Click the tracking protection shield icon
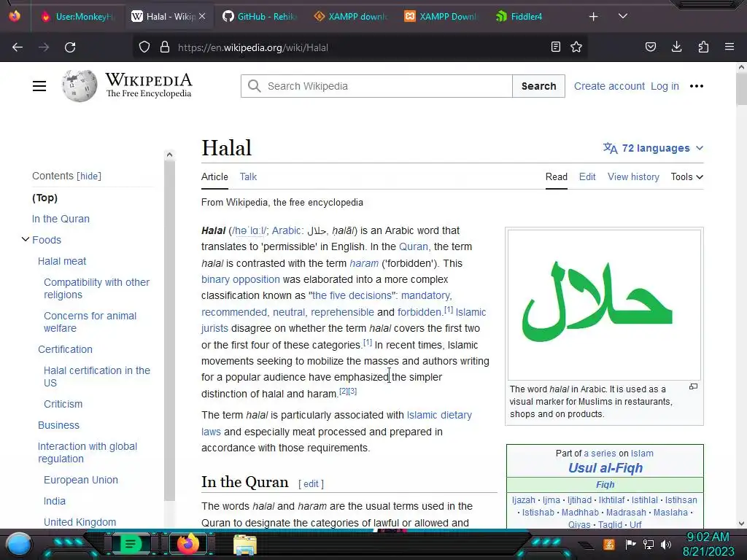Screen dimensions: 747x560 pyautogui.click(x=144, y=47)
